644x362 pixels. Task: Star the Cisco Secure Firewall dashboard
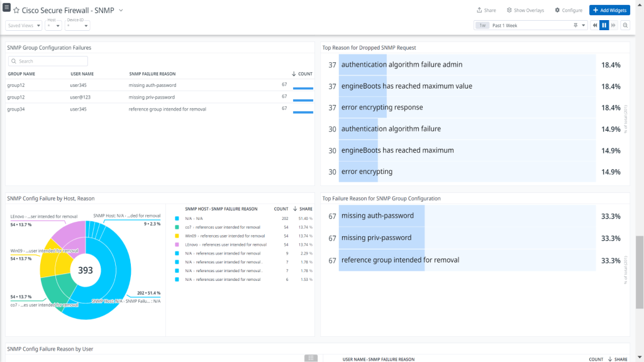coord(16,11)
